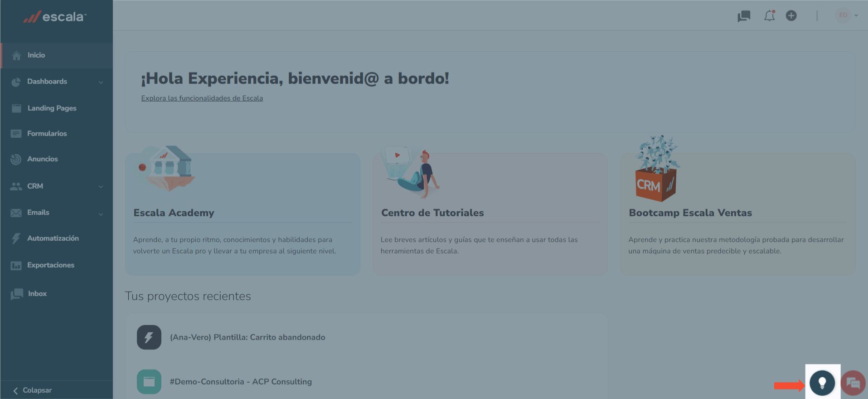Click the ¡Hola Experiencia welcome heading
868x399 pixels.
[295, 78]
